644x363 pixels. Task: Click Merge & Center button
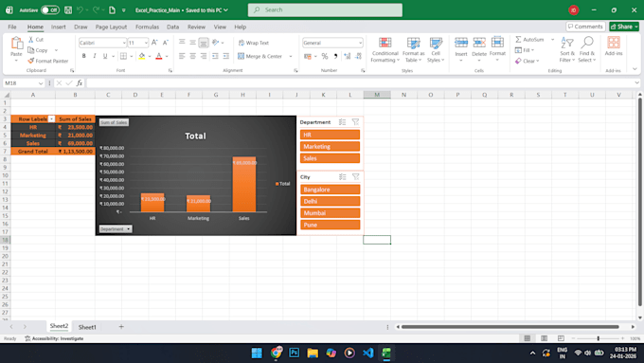(x=260, y=56)
